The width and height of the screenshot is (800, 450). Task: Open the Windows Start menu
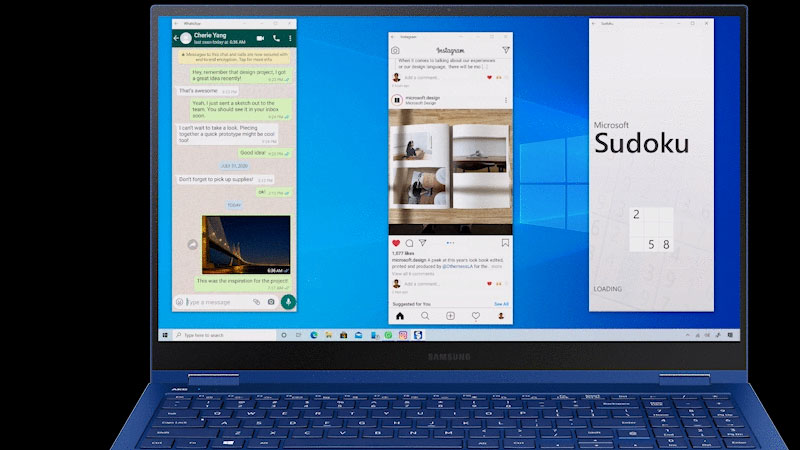165,335
